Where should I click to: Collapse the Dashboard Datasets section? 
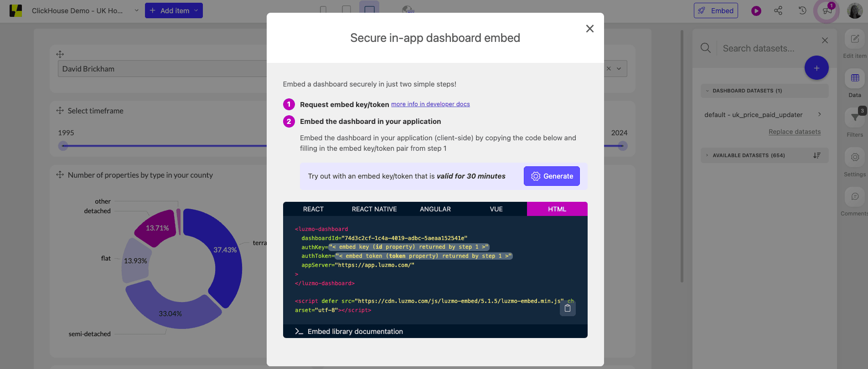(x=708, y=91)
